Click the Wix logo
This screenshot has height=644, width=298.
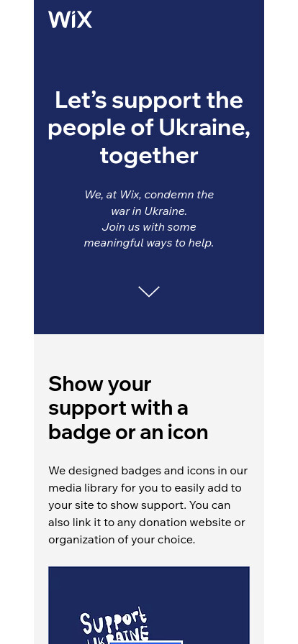(x=70, y=19)
